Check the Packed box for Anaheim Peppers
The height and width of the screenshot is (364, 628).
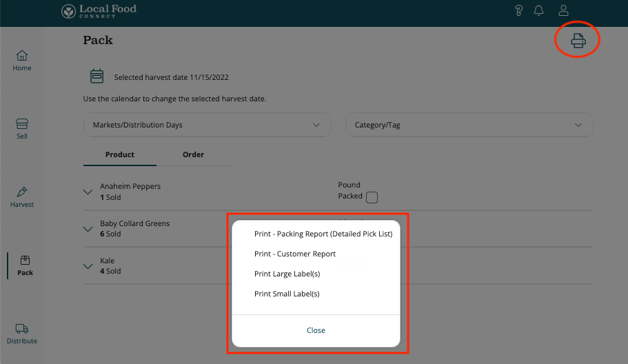click(372, 198)
